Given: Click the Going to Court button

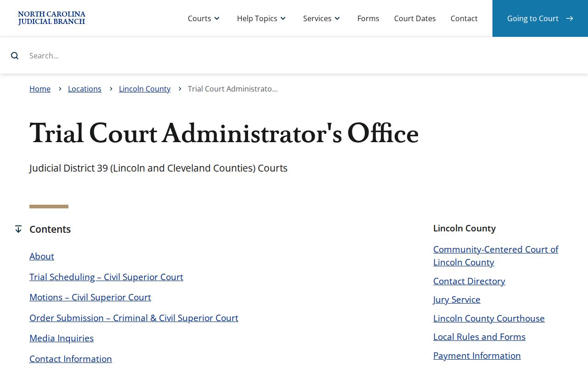Looking at the screenshot, I should click(x=540, y=18).
